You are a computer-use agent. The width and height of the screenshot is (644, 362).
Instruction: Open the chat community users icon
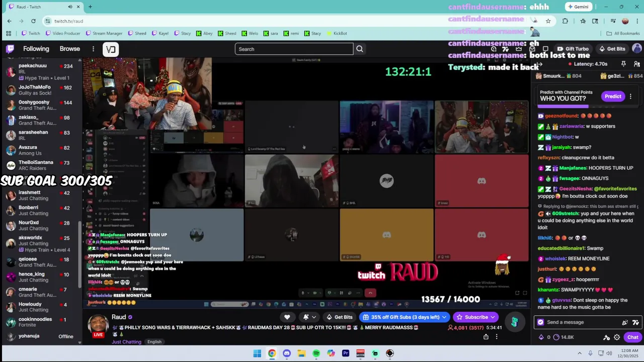coord(636,64)
